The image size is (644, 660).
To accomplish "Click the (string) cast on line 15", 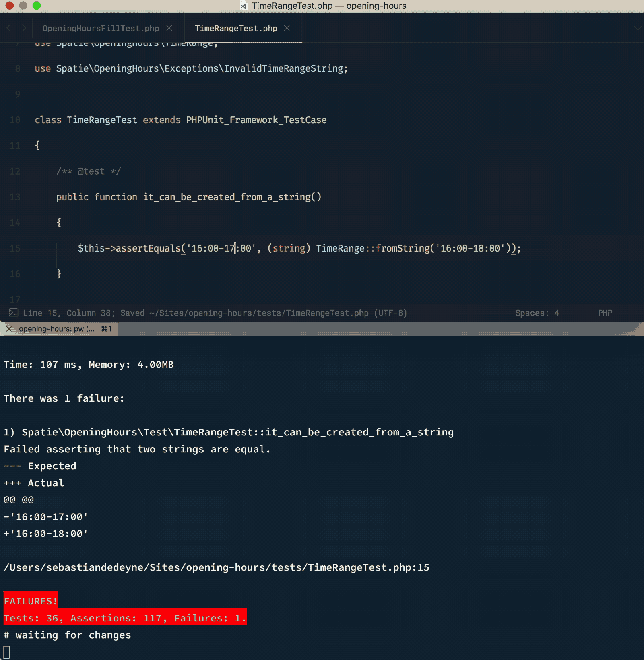I will (x=289, y=248).
